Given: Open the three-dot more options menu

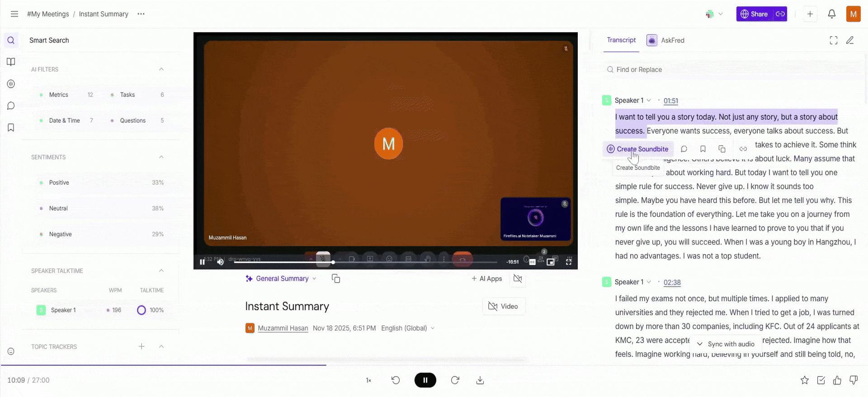Looking at the screenshot, I should [141, 14].
